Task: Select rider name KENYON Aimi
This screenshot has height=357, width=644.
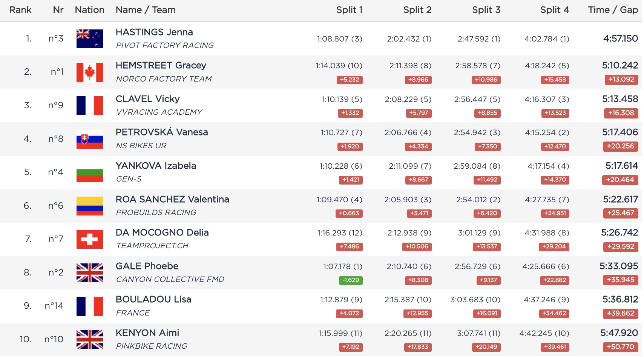Action: point(147,333)
